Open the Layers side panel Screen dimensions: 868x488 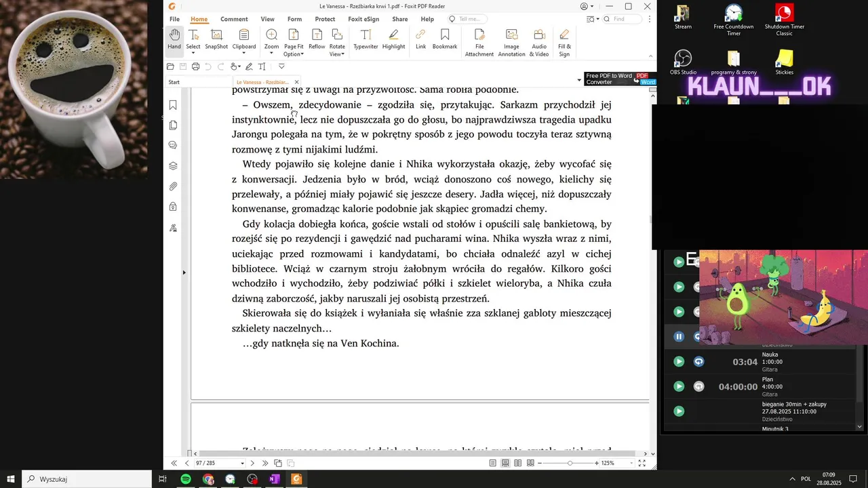point(173,166)
